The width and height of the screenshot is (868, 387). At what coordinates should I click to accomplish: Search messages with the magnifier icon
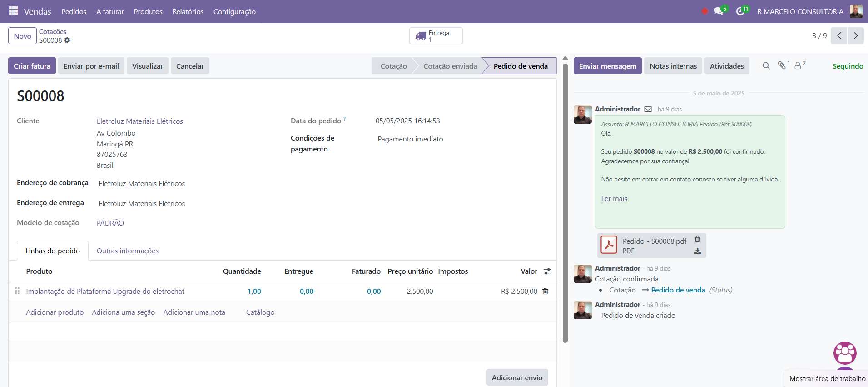pyautogui.click(x=766, y=66)
